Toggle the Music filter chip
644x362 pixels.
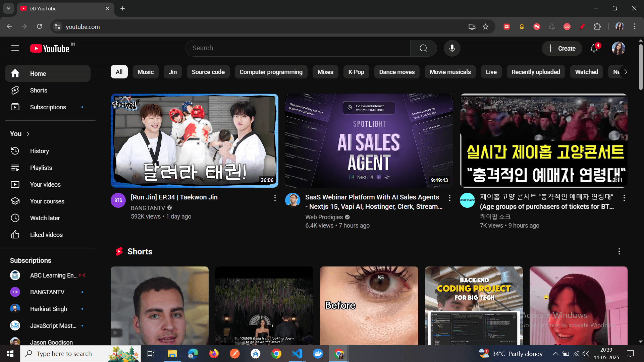click(145, 72)
